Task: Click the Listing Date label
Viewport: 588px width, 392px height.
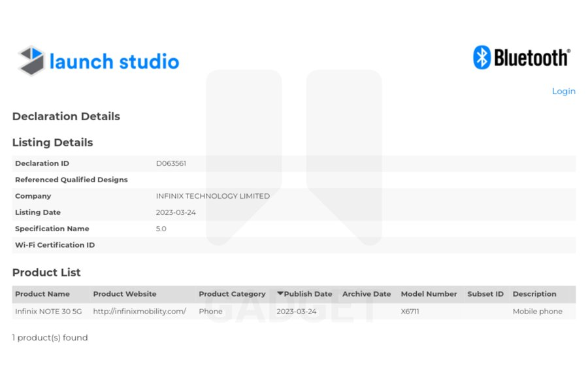Action: (x=38, y=212)
